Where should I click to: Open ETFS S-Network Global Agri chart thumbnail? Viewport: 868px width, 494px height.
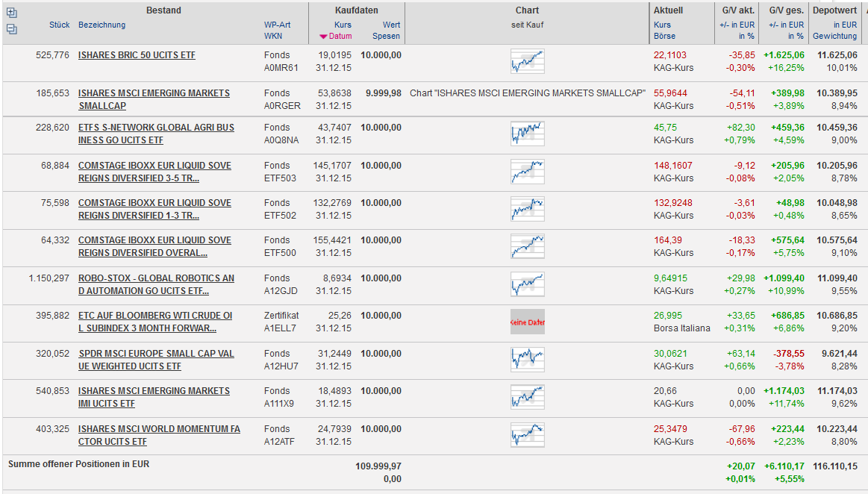[527, 134]
